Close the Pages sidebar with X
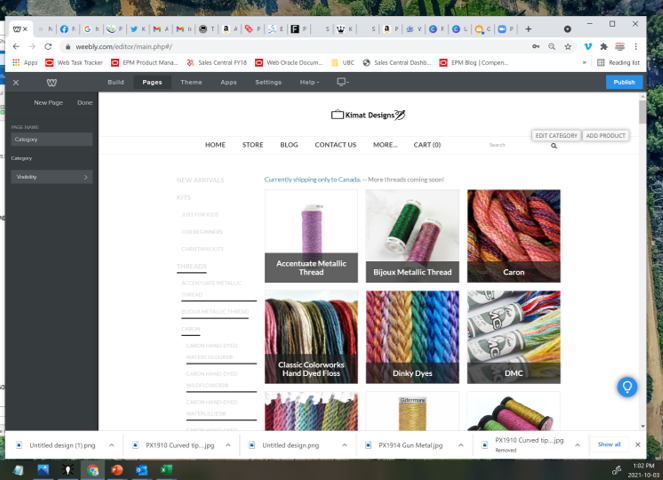 16,82
